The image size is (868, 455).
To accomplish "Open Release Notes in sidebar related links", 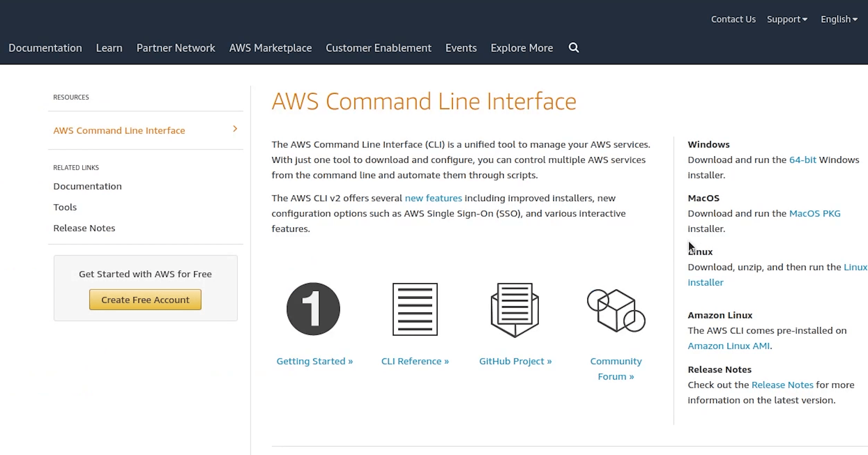I will [x=84, y=228].
